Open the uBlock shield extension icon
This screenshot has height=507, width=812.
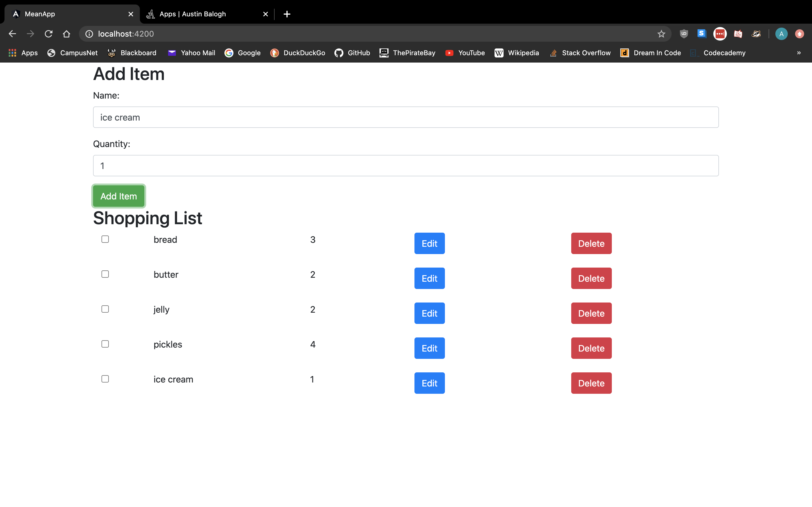(x=684, y=34)
